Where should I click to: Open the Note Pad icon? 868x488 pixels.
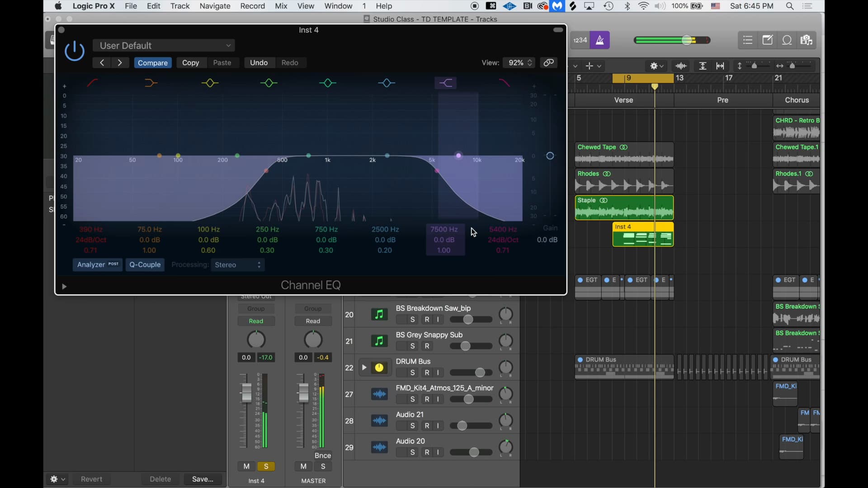coord(768,40)
